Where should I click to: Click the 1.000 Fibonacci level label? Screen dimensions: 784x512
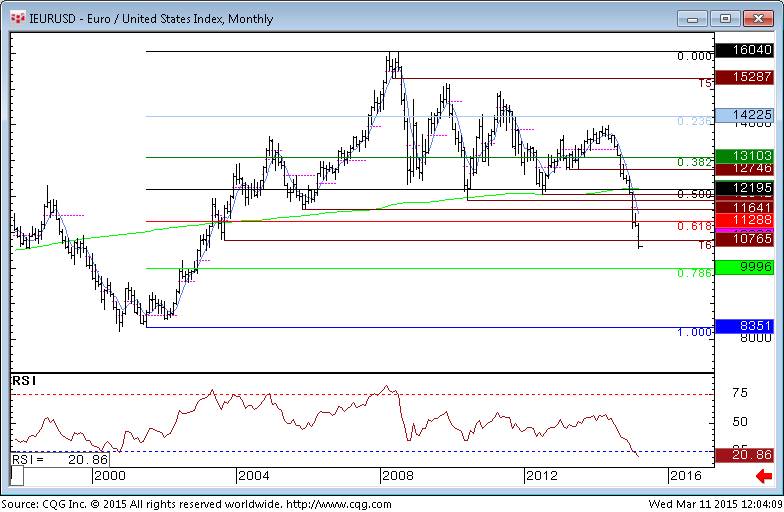695,332
